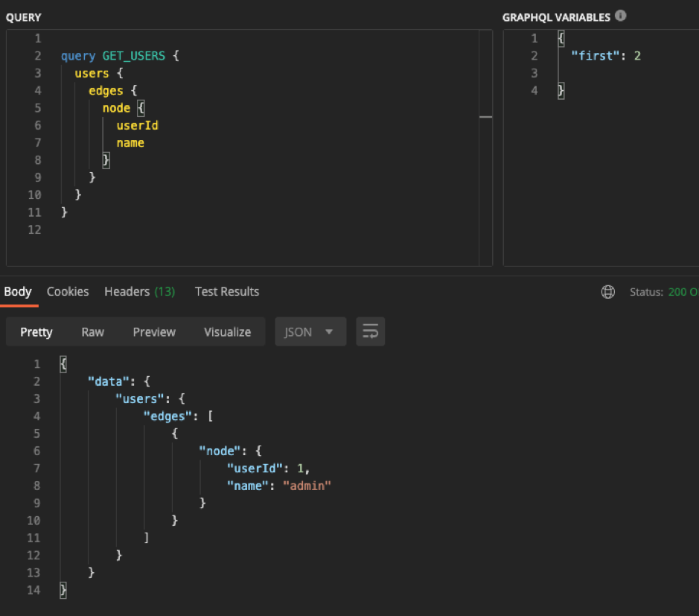Click the Pretty view tab
Screen dimensions: 699x616
click(36, 331)
